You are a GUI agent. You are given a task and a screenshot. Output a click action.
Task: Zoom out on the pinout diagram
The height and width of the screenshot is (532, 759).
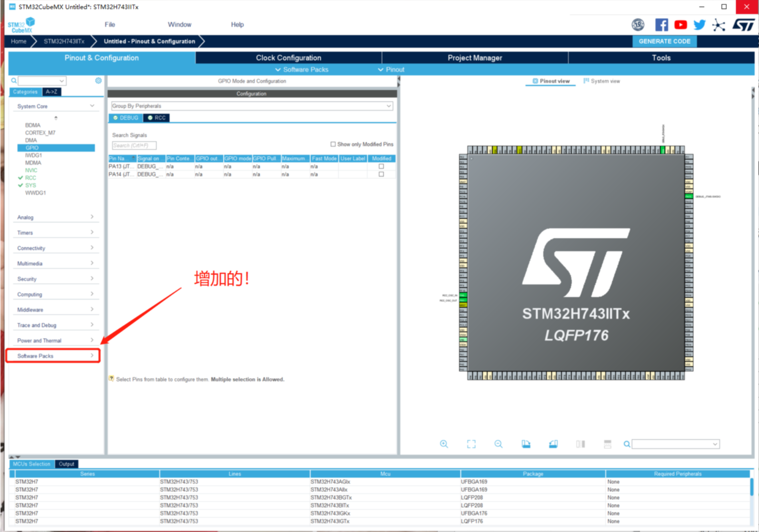click(x=498, y=444)
